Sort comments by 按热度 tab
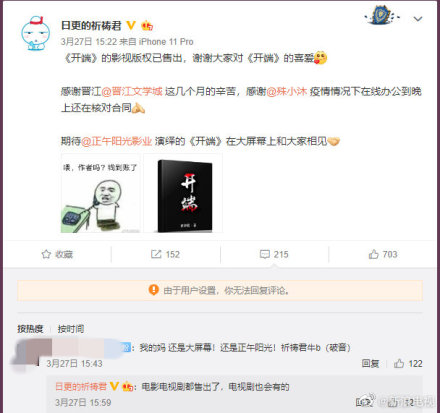This screenshot has width=440, height=413. click(30, 329)
